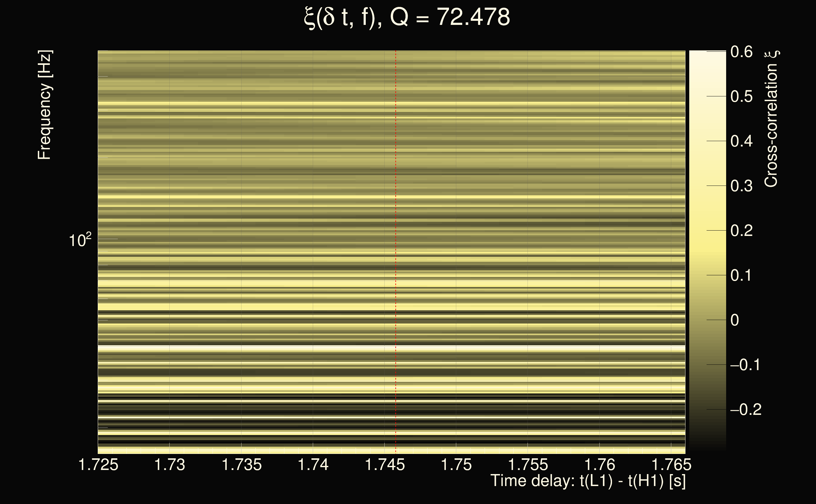Click the 0.6 mark on the colorbar

pyautogui.click(x=741, y=52)
